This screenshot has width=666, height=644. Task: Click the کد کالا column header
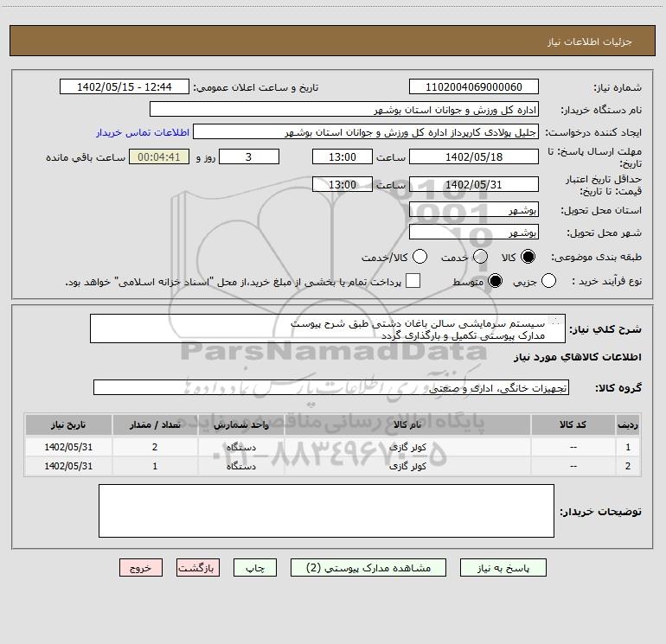(573, 425)
